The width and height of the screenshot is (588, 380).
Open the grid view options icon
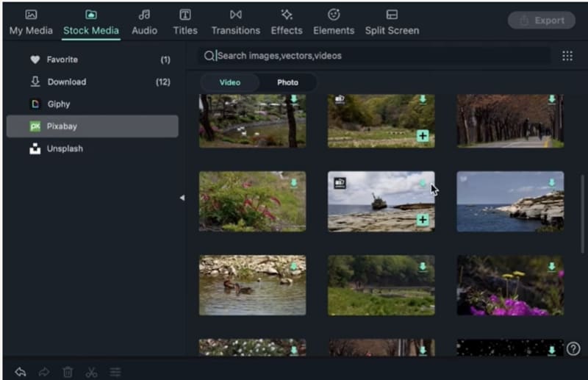[x=567, y=56]
